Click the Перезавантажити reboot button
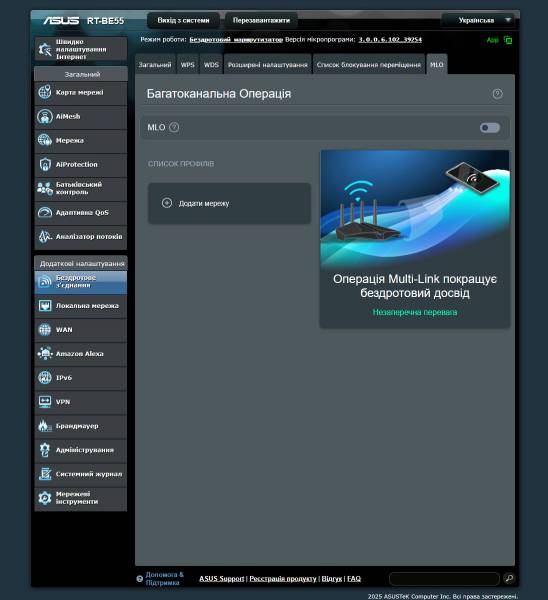548x600 pixels. point(261,20)
